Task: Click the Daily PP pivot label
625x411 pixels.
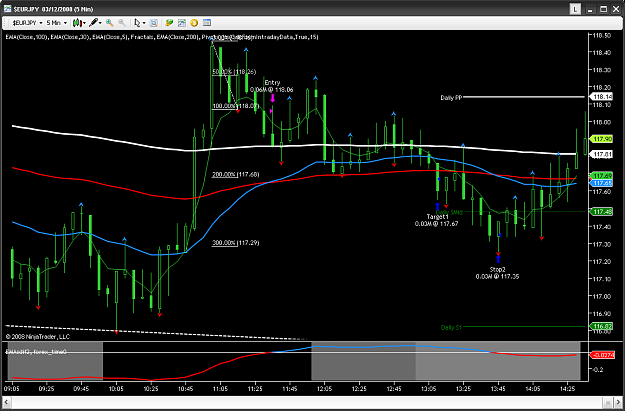Action: click(x=451, y=97)
